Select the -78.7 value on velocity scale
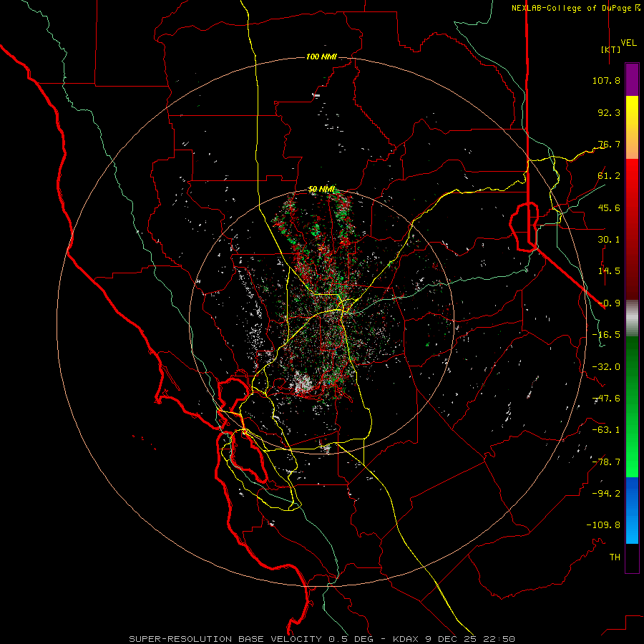Viewport: 644px width, 644px height. [606, 462]
